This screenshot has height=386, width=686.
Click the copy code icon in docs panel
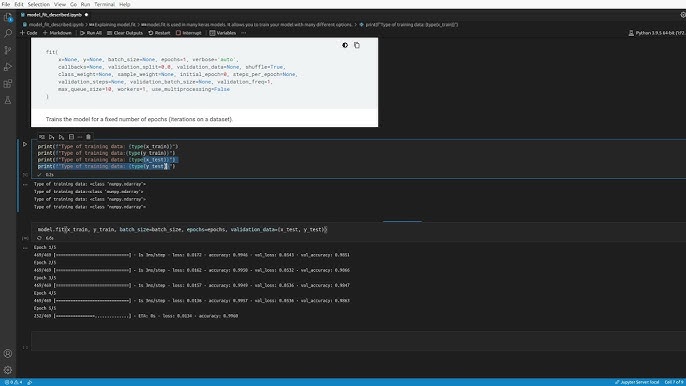pos(357,45)
